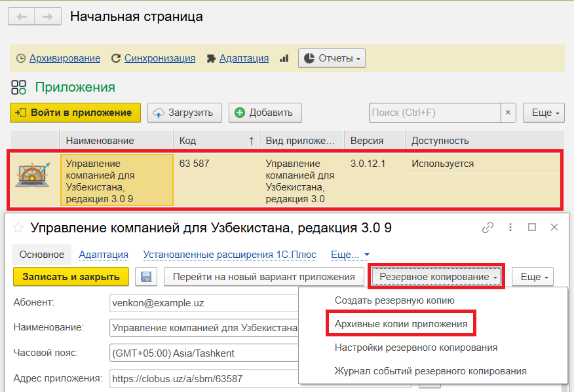Switch to Установленные расширения 1С:Плюс tab
Screen dimensions: 574x392
pos(229,255)
